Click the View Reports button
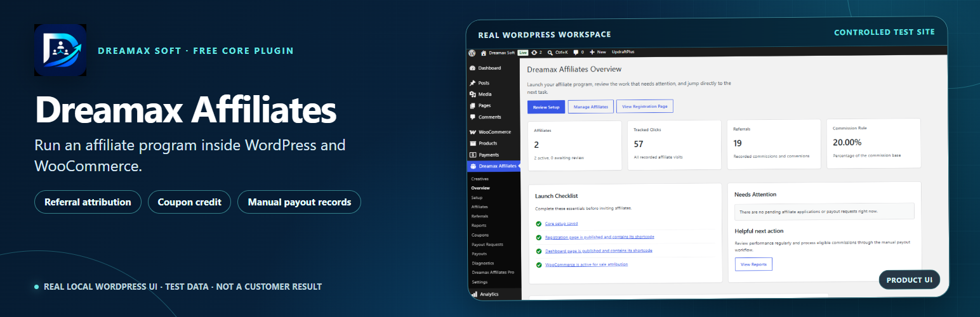The width and height of the screenshot is (980, 317). coord(753,264)
